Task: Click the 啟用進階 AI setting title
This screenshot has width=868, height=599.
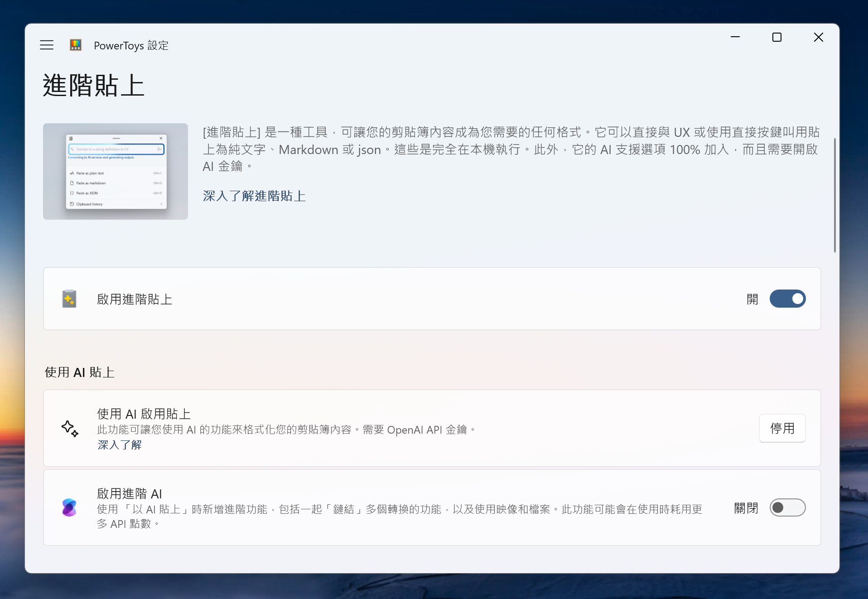Action: point(130,493)
